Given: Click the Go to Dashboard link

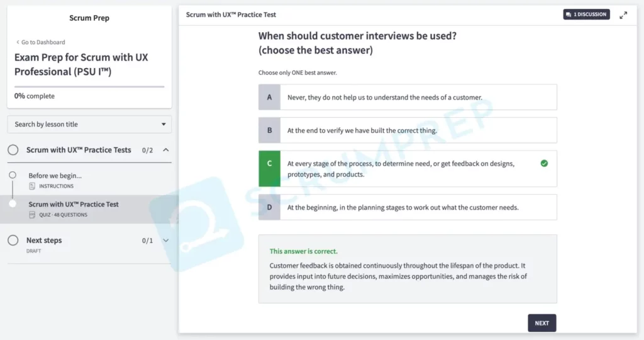Looking at the screenshot, I should (41, 42).
